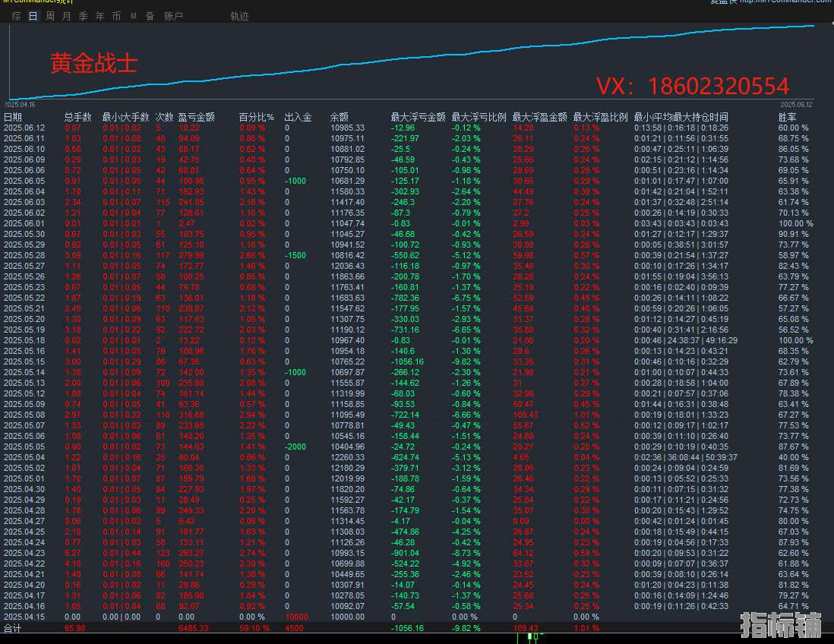The height and width of the screenshot is (644, 834).
Task: Click the 合计 totals row label
Action: pyautogui.click(x=13, y=628)
